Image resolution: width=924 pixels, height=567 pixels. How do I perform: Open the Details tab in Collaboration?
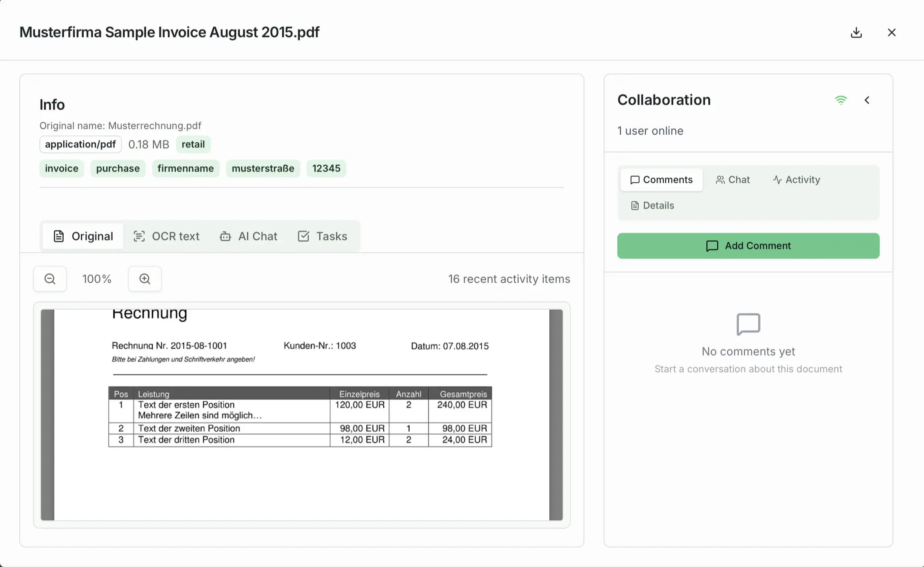coord(652,205)
